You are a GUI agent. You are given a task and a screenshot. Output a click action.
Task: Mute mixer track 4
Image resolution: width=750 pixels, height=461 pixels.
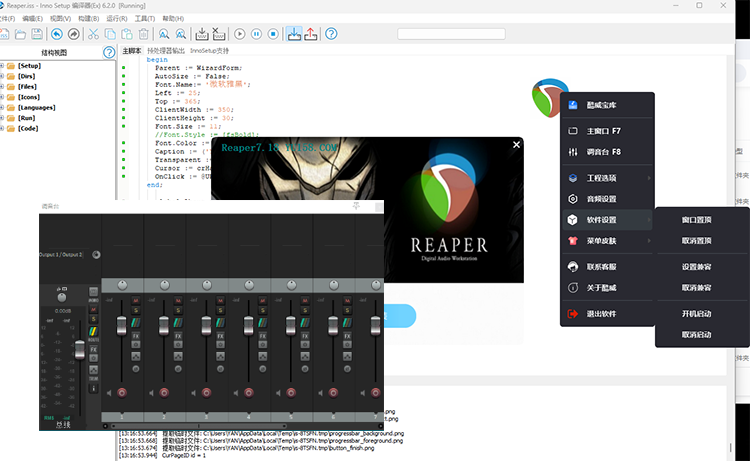tap(263, 300)
